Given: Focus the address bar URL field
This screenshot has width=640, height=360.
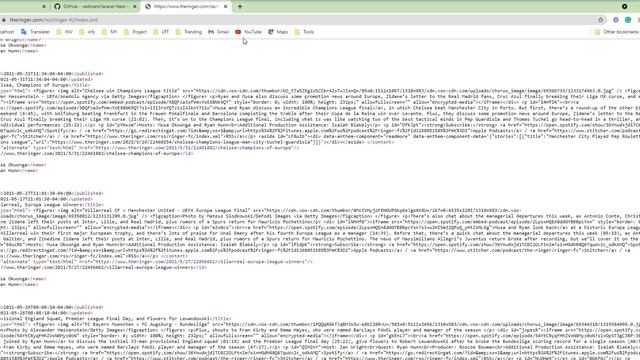Looking at the screenshot, I should (x=298, y=20).
